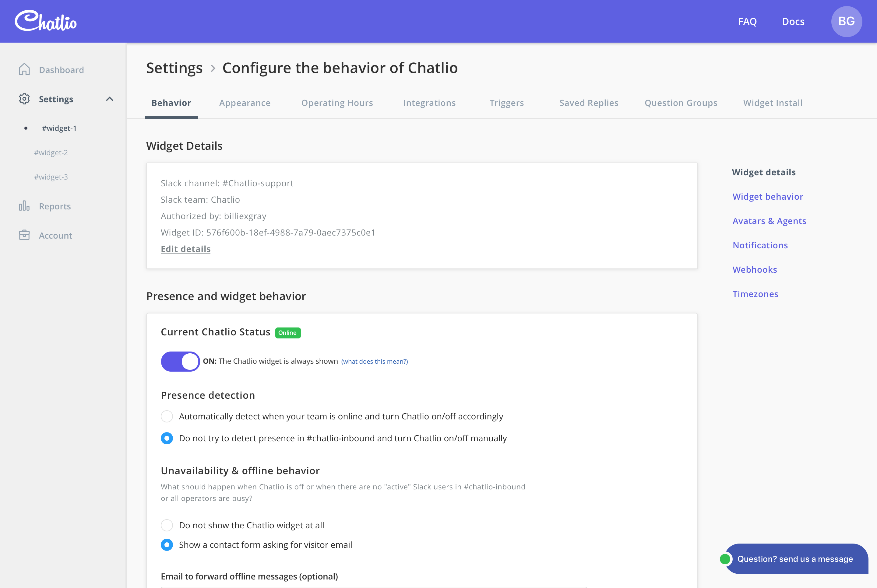Toggle the Chatlio widget ON switch
The width and height of the screenshot is (877, 588).
(x=180, y=361)
